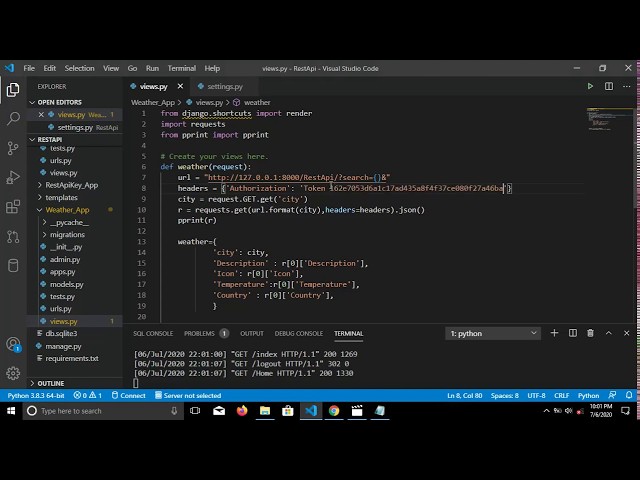
Task: Collapse the Weather_App folder
Action: pyautogui.click(x=66, y=210)
